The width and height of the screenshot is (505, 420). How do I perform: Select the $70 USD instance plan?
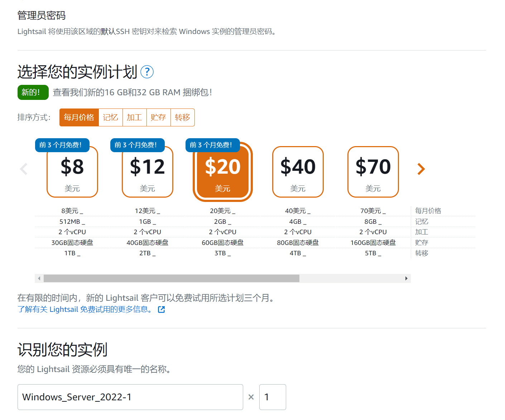point(373,172)
